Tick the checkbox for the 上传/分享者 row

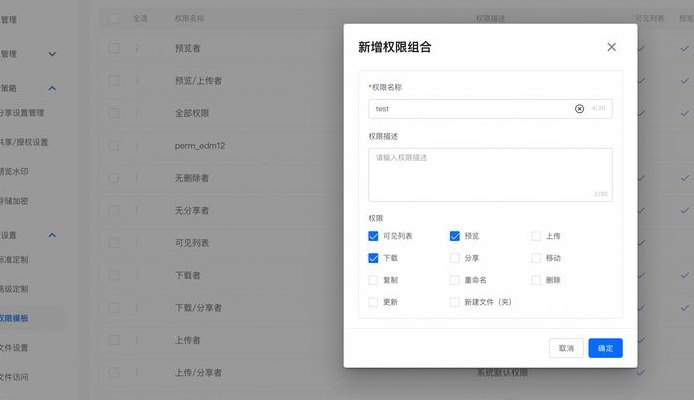114,373
